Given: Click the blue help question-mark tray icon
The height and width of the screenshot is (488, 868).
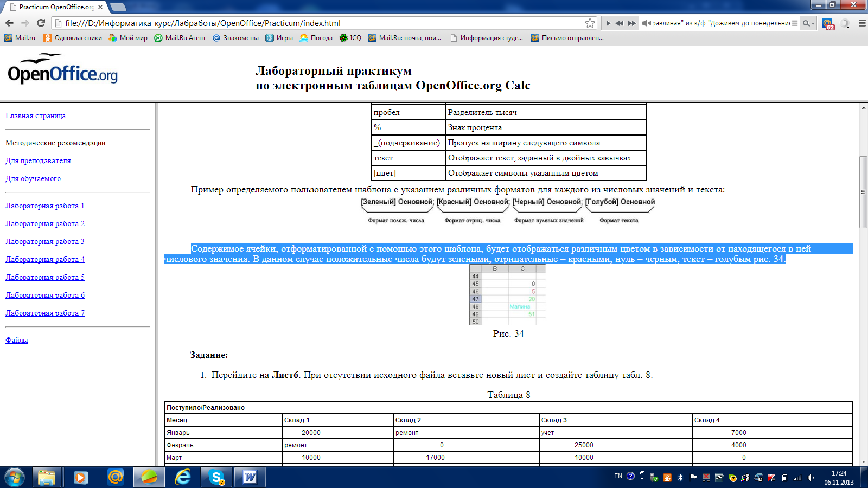Looking at the screenshot, I should click(x=630, y=477).
